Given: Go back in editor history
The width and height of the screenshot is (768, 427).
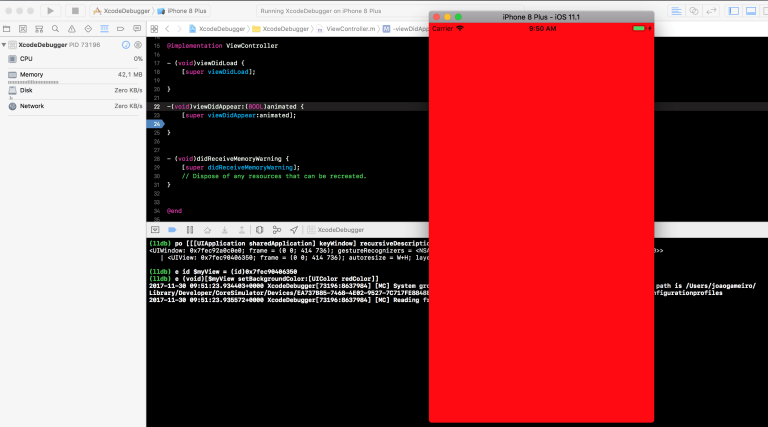Looking at the screenshot, I should pos(168,29).
